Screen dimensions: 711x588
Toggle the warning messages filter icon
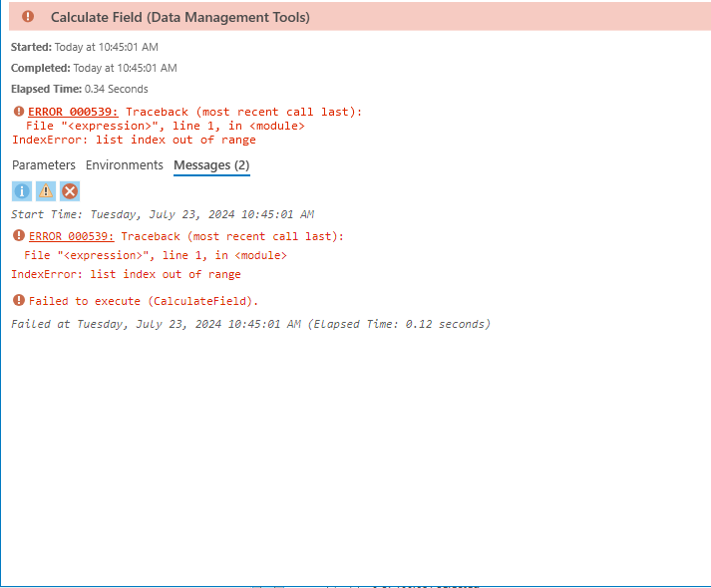[x=46, y=191]
